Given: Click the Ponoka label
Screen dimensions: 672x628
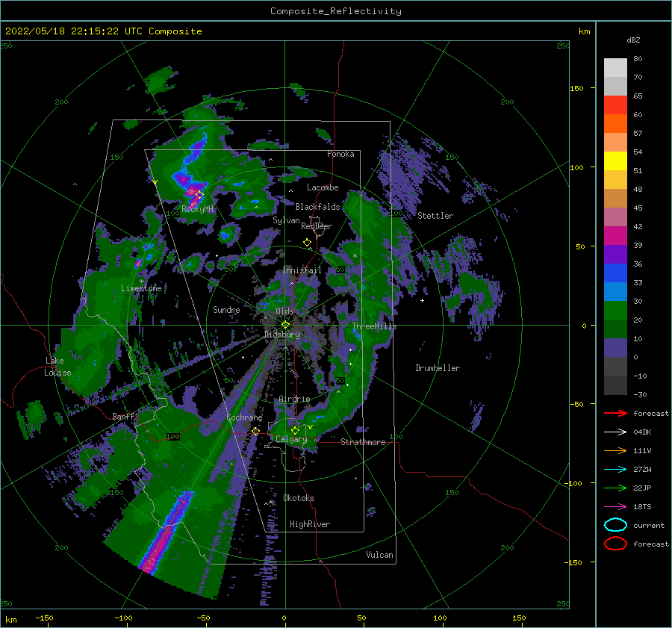Looking at the screenshot, I should 340,154.
